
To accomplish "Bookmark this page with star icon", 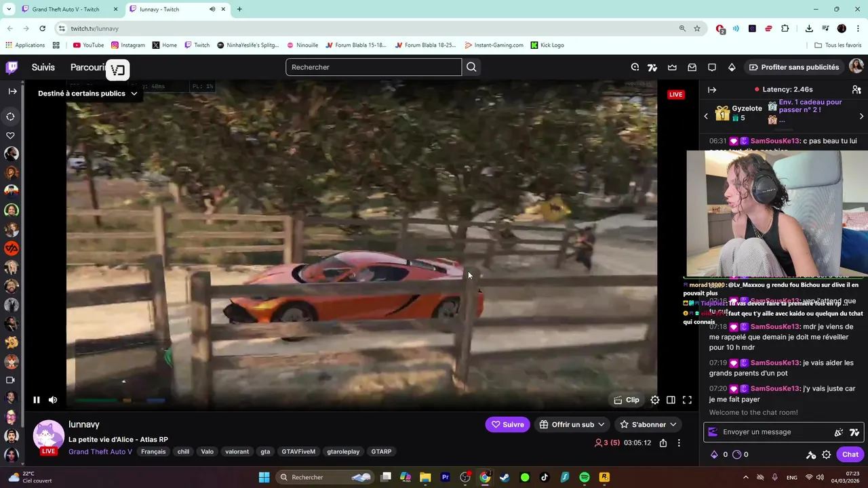I will pyautogui.click(x=697, y=28).
